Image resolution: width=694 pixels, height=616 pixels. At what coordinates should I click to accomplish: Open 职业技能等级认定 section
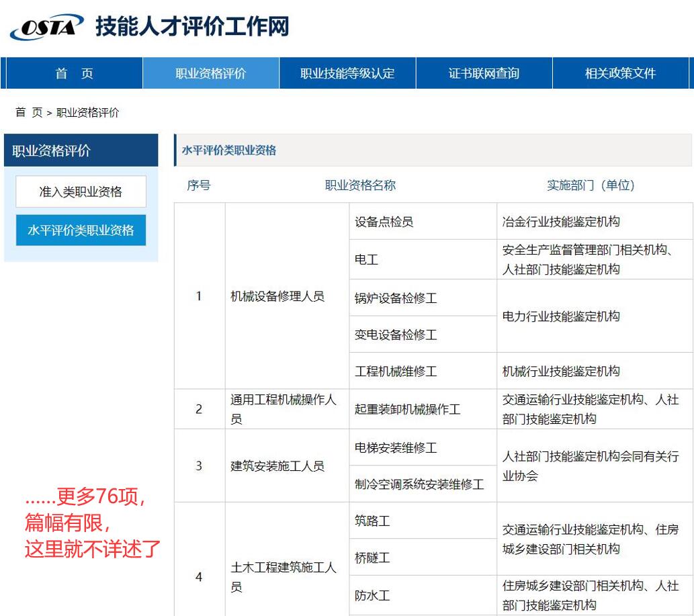click(x=347, y=73)
